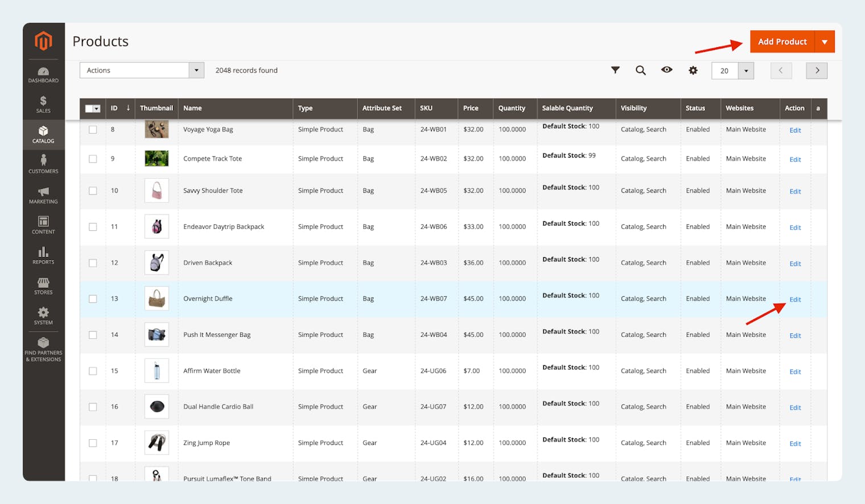Open the Dashboard sidebar section
The width and height of the screenshot is (865, 504).
click(x=43, y=75)
